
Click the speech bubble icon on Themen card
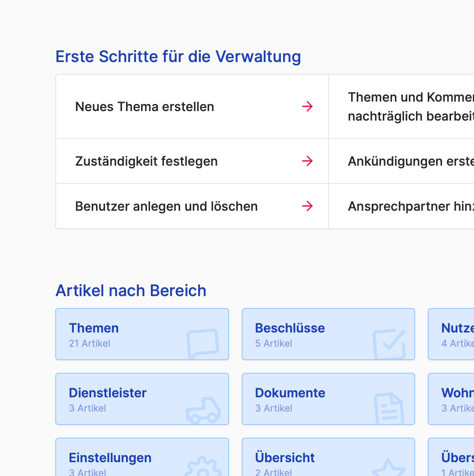click(x=203, y=343)
